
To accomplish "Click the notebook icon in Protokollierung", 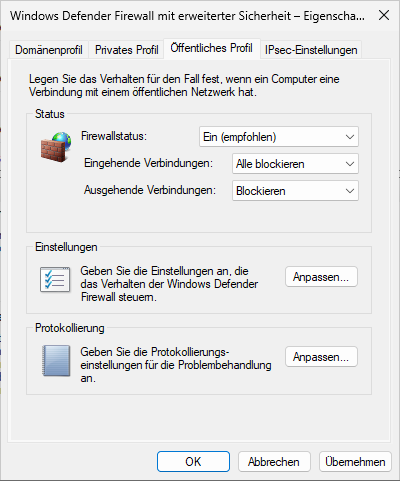I will [x=56, y=361].
